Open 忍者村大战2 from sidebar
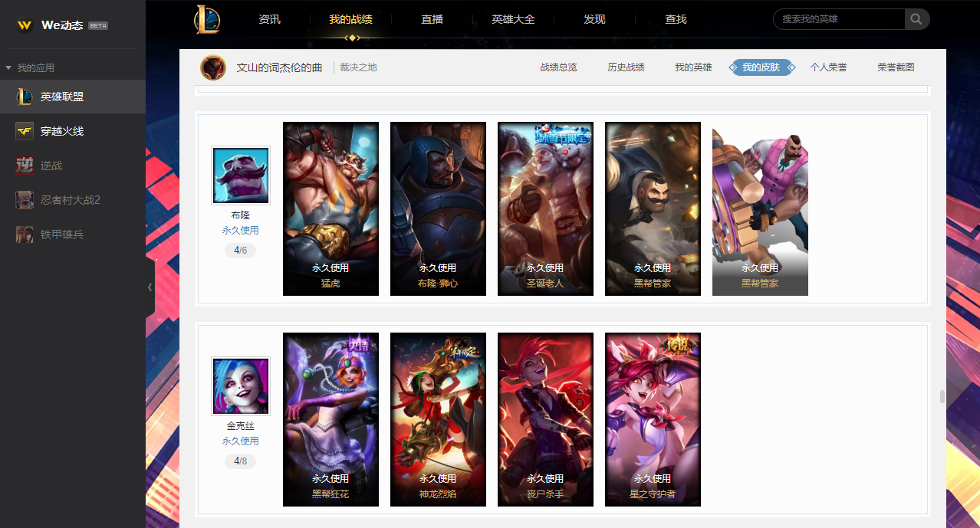Viewport: 980px width, 528px height. [x=73, y=200]
